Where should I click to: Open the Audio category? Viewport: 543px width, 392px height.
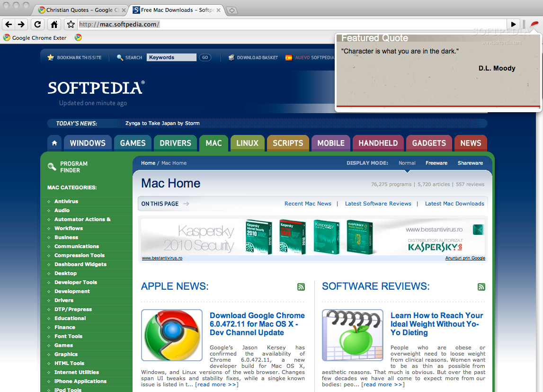pos(62,210)
